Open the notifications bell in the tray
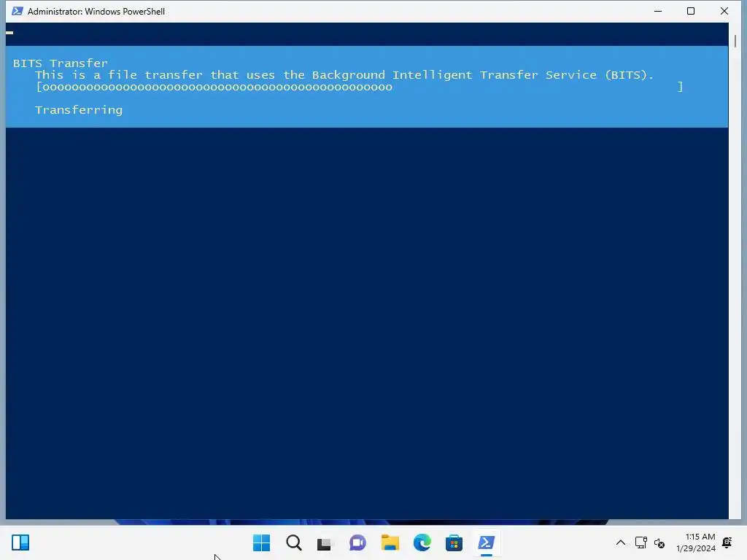Viewport: 747px width, 560px height. point(727,542)
